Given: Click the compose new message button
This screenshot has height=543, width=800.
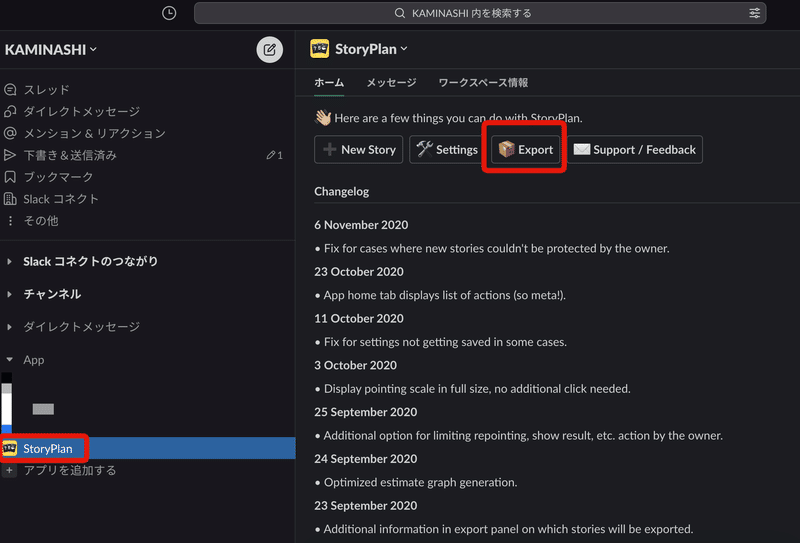Looking at the screenshot, I should 269,50.
